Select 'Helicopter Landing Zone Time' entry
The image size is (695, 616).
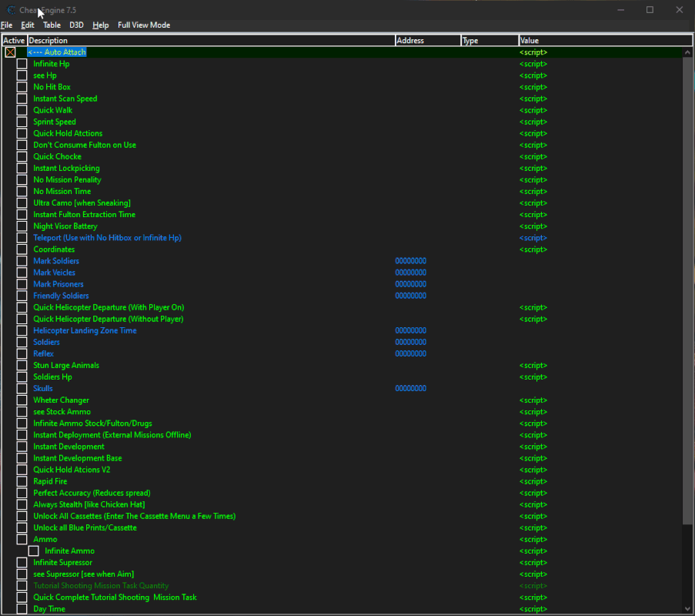coord(85,330)
